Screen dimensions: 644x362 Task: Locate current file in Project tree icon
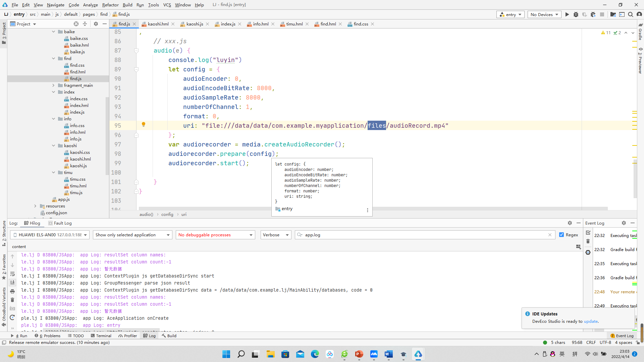point(76,24)
